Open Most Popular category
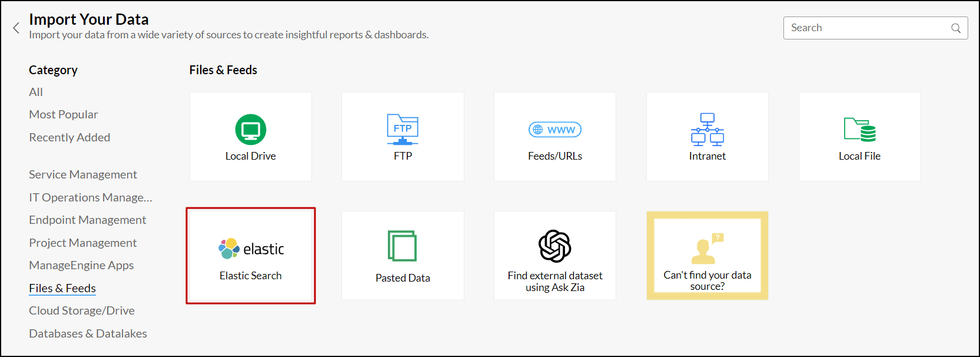 64,114
